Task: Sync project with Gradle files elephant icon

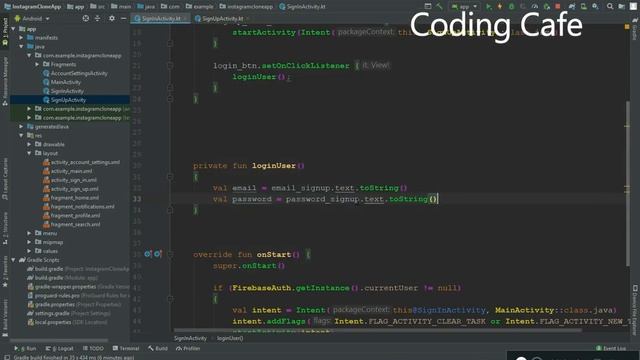Action: coord(572,7)
